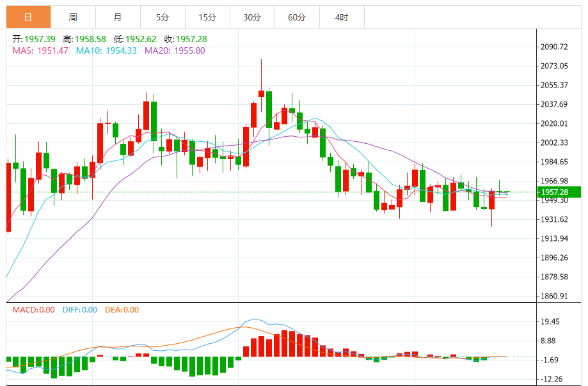Click the 8.88 MACD axis label
The image size is (588, 386).
click(548, 341)
